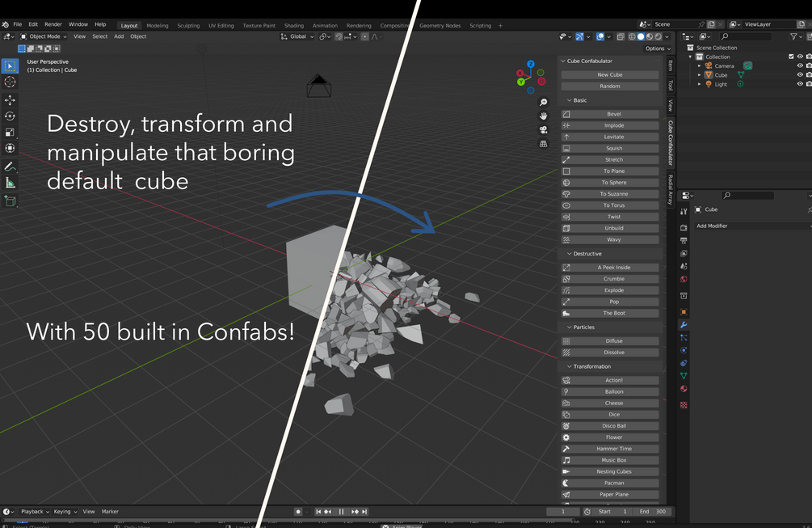Screen dimensions: 812x528
Task: Click the navigation gizmo Z axis
Action: point(531,64)
